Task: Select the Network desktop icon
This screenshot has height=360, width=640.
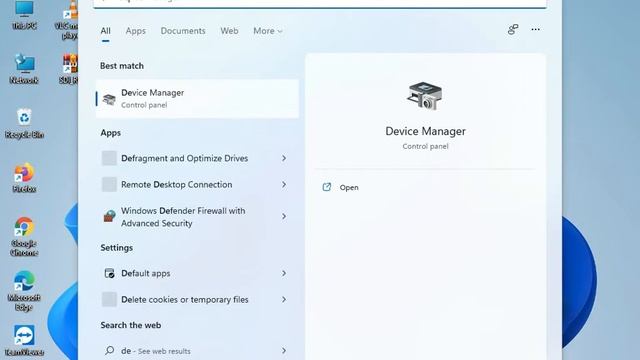Action: 24,69
